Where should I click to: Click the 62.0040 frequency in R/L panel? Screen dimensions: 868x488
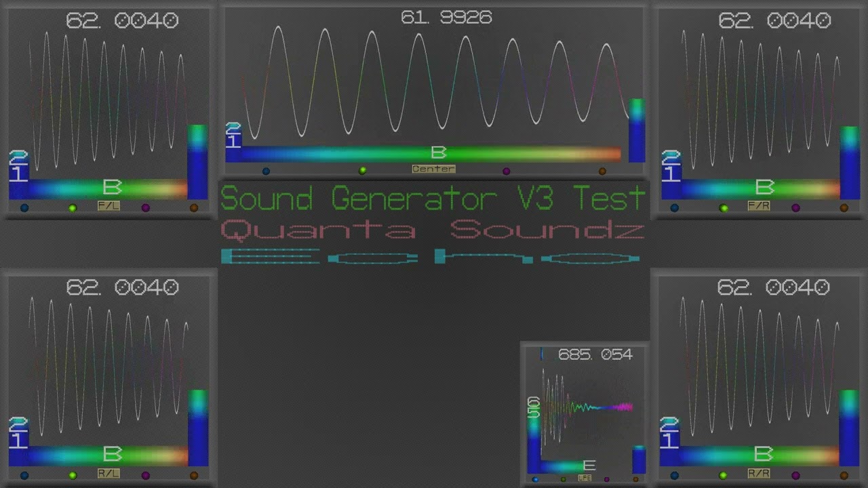coord(122,287)
